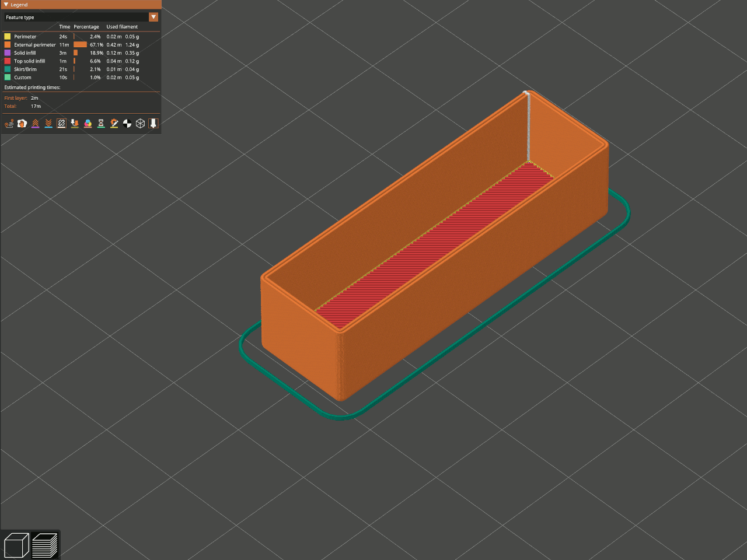Viewport: 747px width, 560px height.
Task: Click the Used filament column header
Action: point(122,27)
